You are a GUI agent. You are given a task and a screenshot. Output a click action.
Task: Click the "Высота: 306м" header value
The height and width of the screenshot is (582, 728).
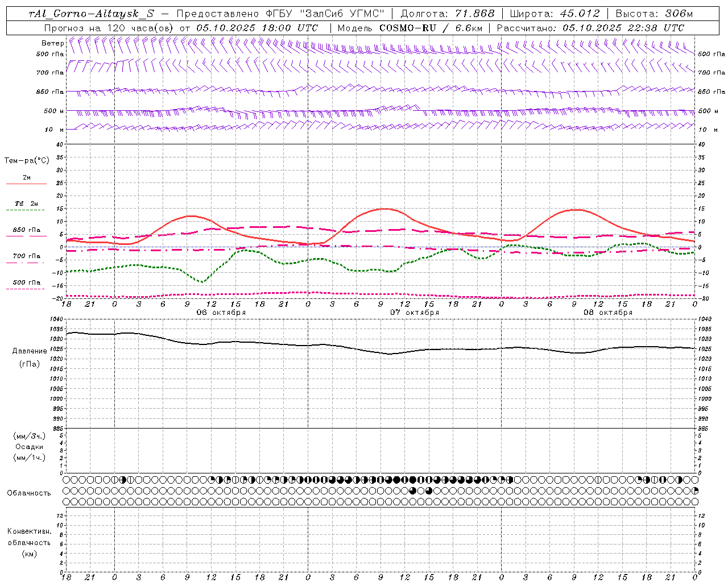[x=655, y=14]
